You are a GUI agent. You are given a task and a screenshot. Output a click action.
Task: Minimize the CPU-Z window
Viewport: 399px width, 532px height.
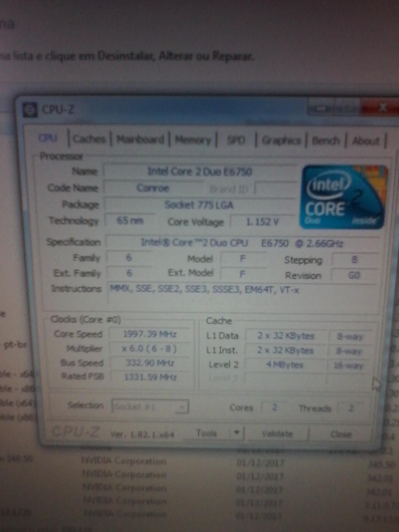click(x=321, y=108)
